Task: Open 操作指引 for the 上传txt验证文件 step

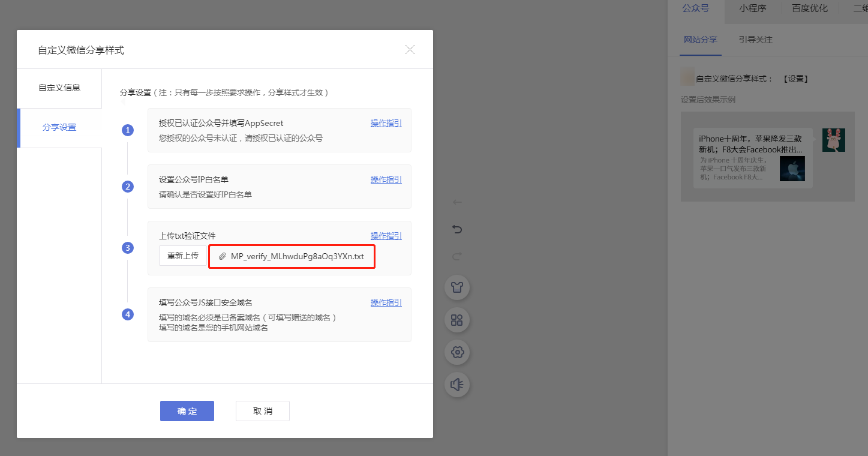Action: point(386,236)
